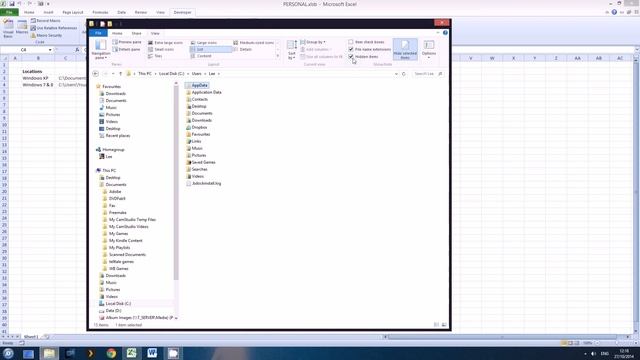This screenshot has height=360, width=640.
Task: Open the Excel Insert tab
Action: [x=48, y=12]
